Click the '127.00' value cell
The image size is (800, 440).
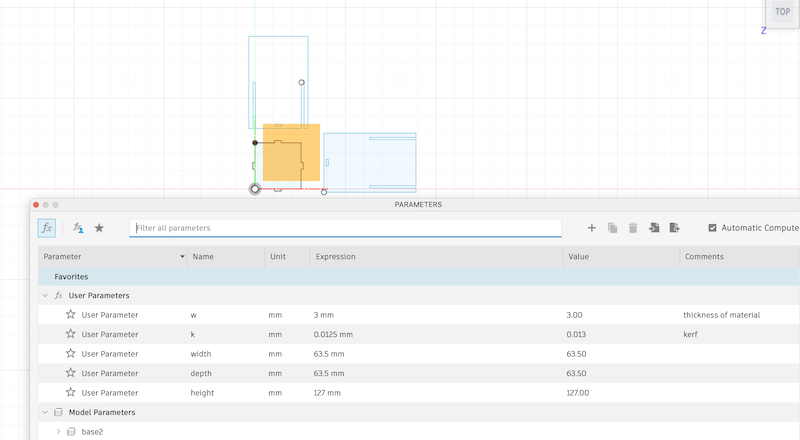[x=578, y=393]
